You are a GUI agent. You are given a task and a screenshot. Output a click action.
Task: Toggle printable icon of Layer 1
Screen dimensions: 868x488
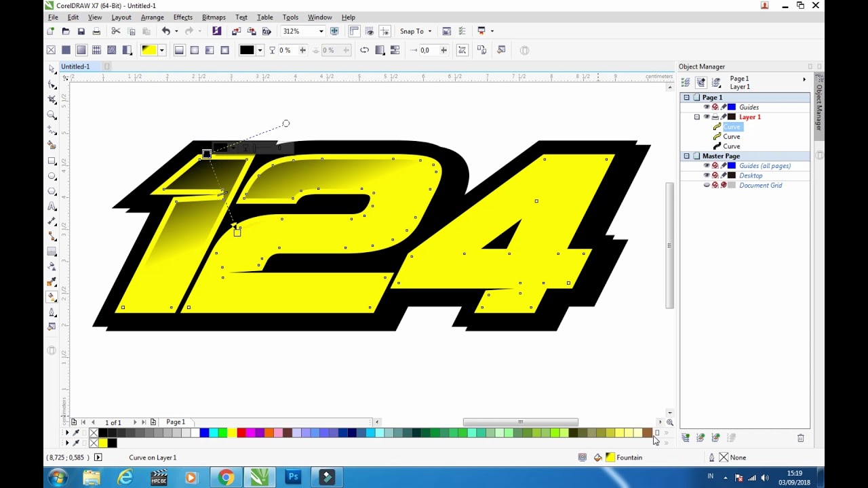click(x=715, y=117)
